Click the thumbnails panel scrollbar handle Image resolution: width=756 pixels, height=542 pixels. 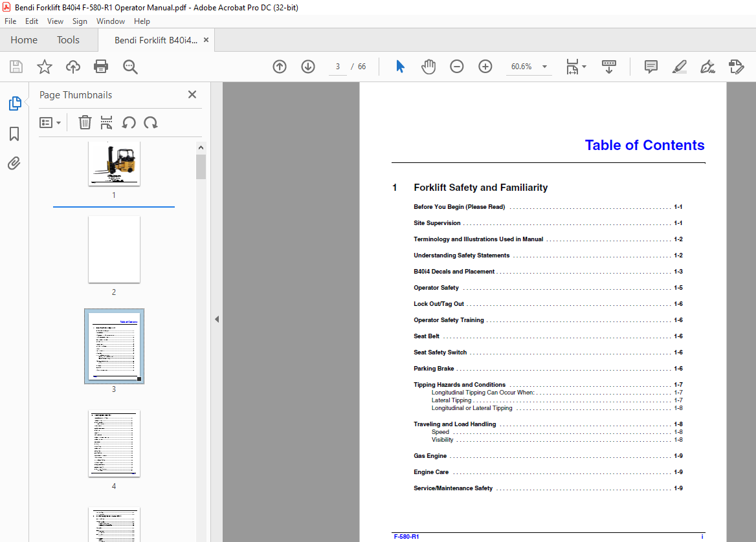pyautogui.click(x=201, y=167)
